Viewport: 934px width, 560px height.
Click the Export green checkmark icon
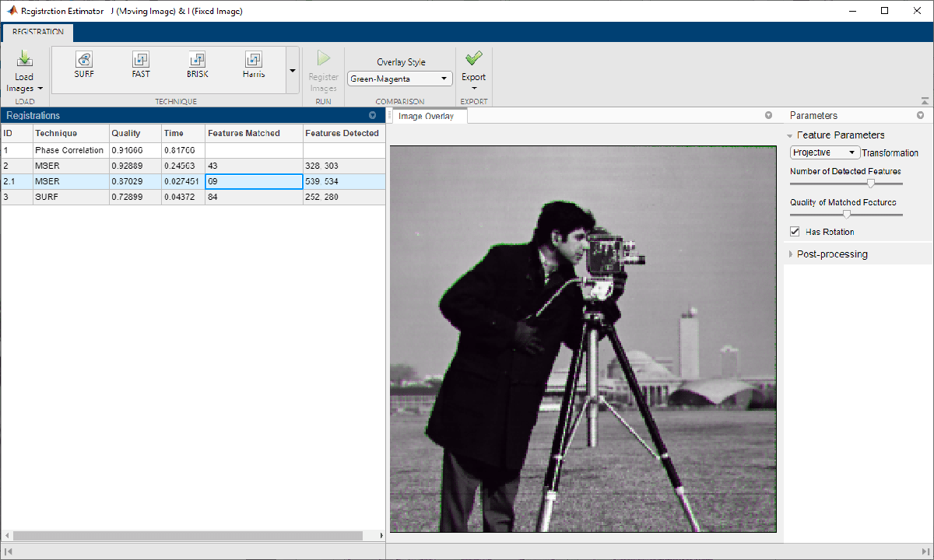pyautogui.click(x=473, y=58)
